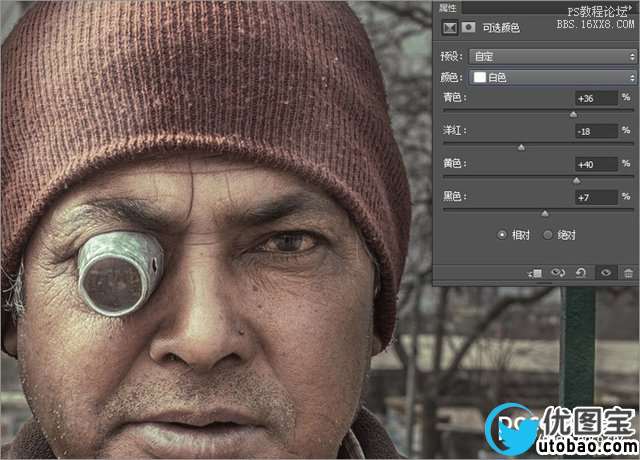Open the 颜色 colors dropdown showing 白色

(552, 77)
